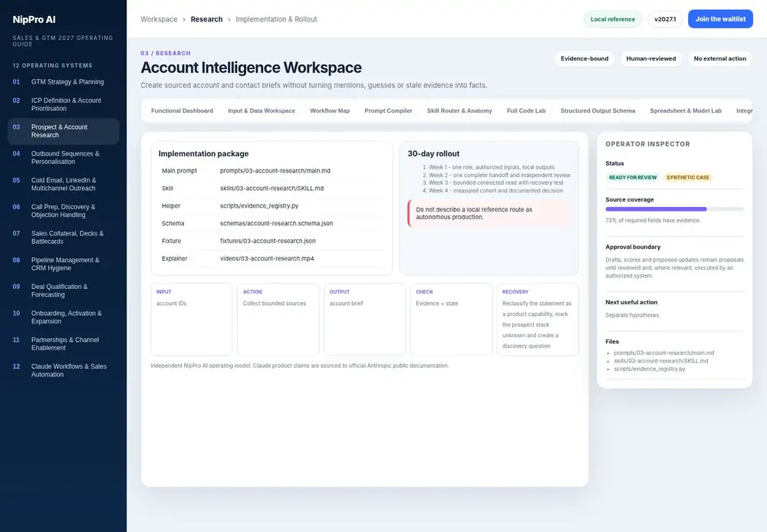
Task: Click READY FOR REVIEW status badge
Action: [633, 178]
